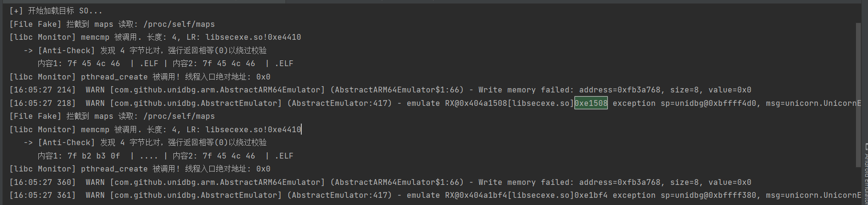This screenshot has width=868, height=205.
Task: Click the timestamp 16:05:27 361
Action: 43,195
